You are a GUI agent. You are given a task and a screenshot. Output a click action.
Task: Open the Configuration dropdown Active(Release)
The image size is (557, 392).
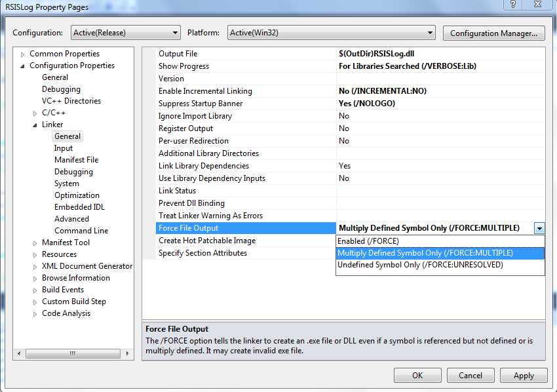[125, 33]
